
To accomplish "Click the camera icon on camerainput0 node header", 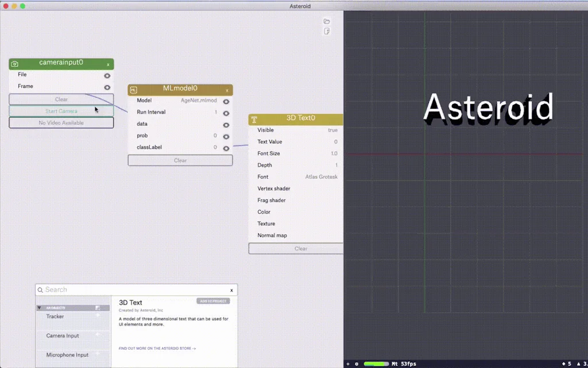I will click(14, 63).
